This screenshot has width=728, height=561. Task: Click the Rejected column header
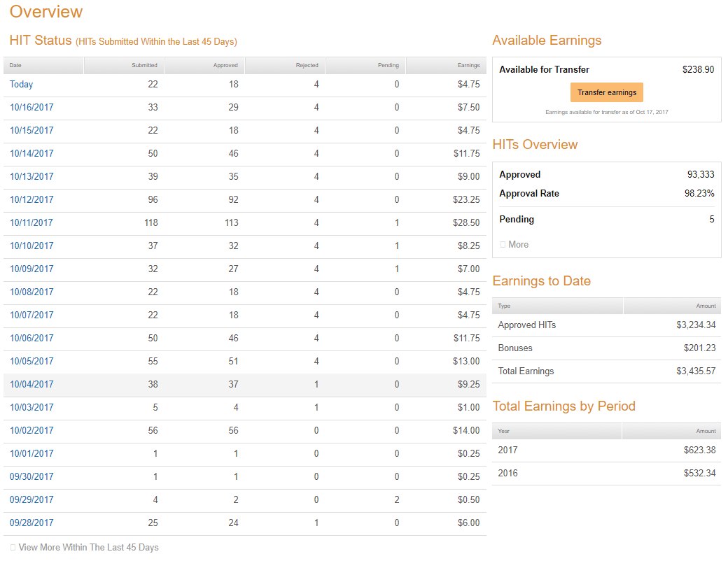[308, 65]
